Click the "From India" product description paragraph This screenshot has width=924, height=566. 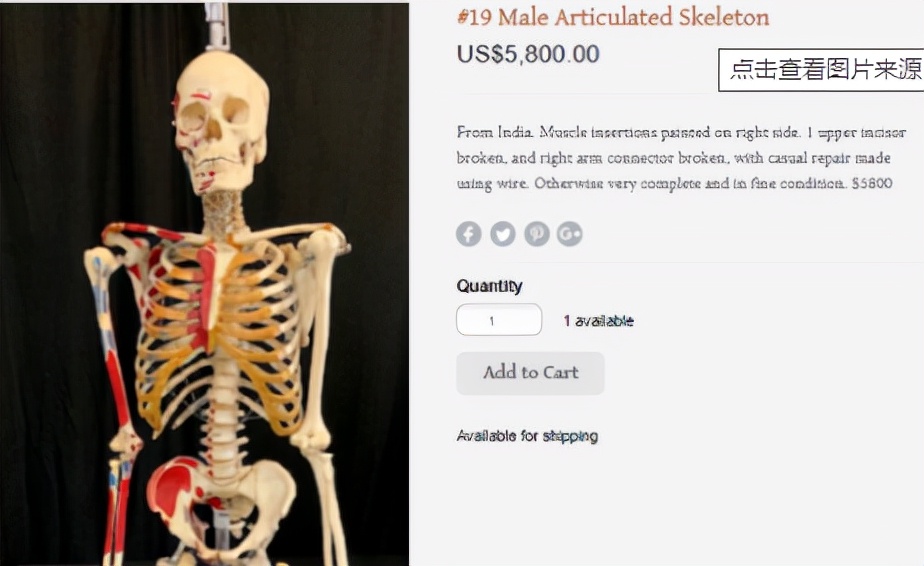[x=680, y=158]
